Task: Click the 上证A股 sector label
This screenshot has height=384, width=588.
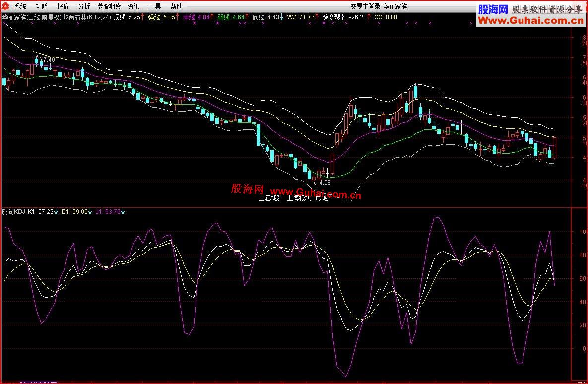Action: pos(269,198)
